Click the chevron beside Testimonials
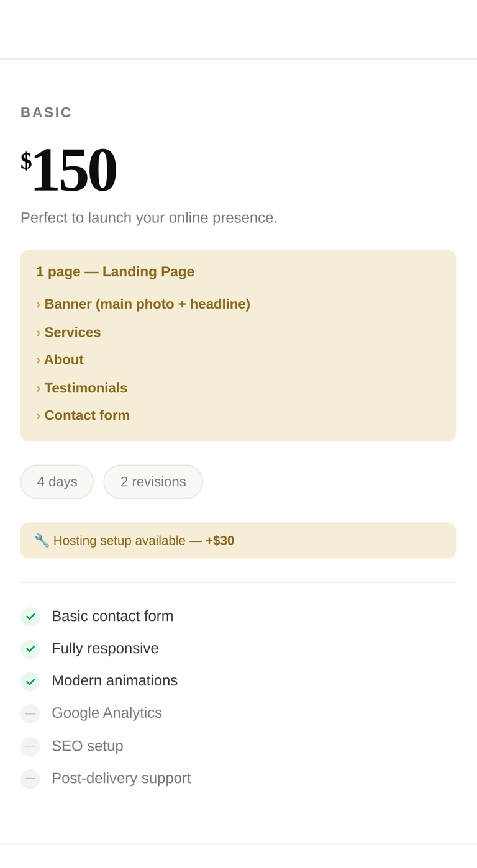The height and width of the screenshot is (868, 477). (x=39, y=389)
